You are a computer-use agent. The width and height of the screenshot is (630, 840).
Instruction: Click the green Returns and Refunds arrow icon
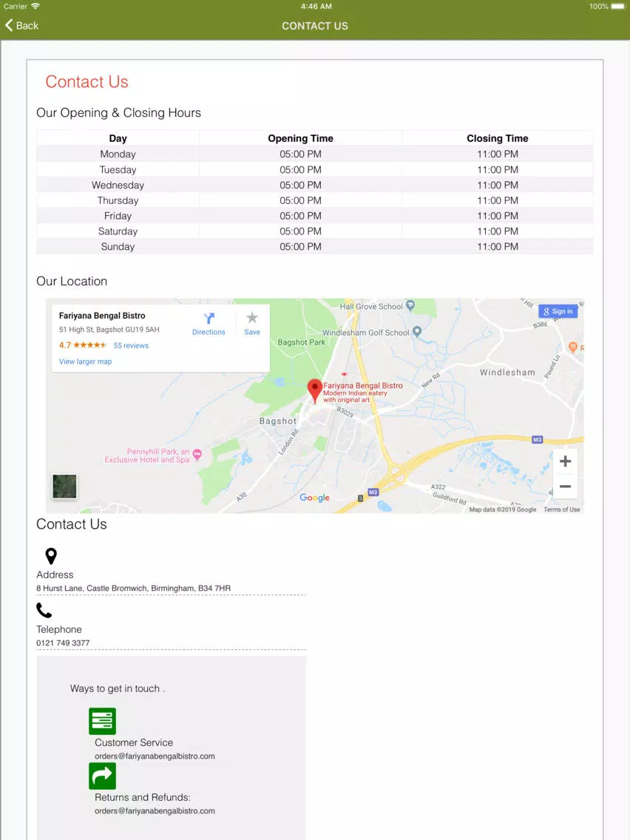[x=102, y=776]
